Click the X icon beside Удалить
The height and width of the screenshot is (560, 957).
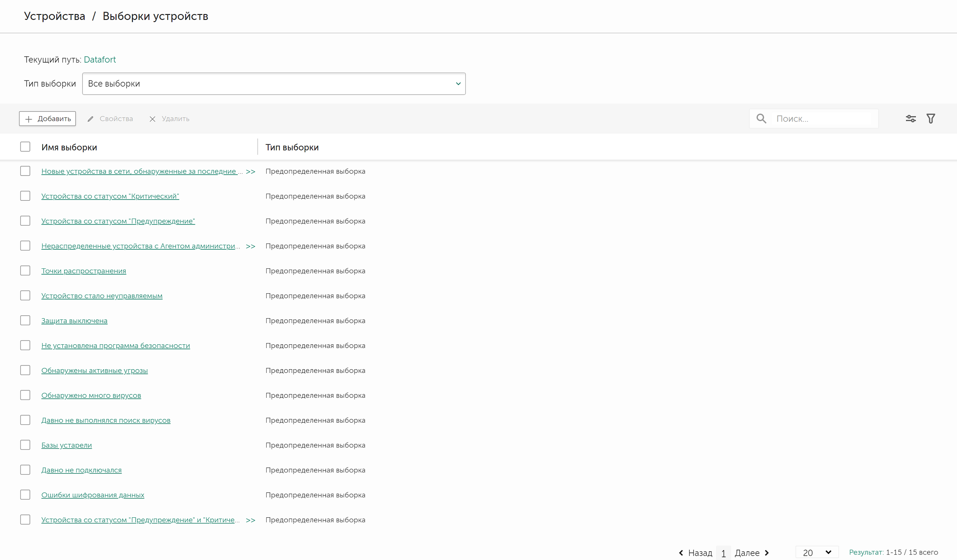pos(152,119)
